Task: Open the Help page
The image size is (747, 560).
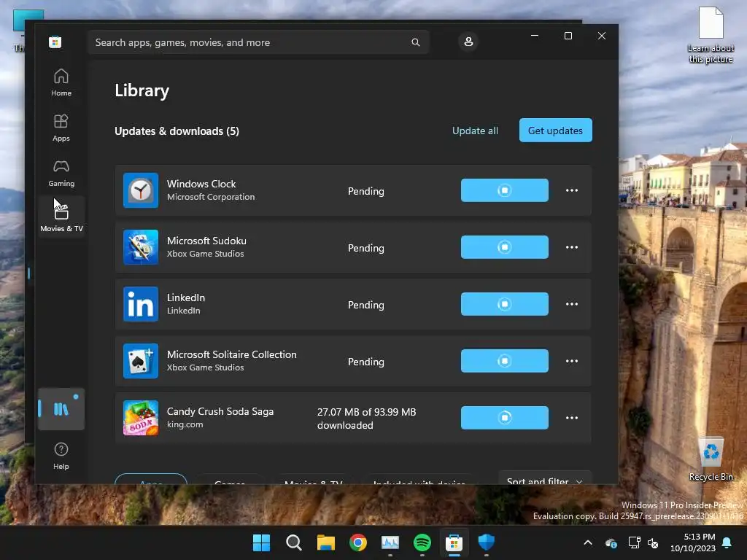Action: point(61,456)
